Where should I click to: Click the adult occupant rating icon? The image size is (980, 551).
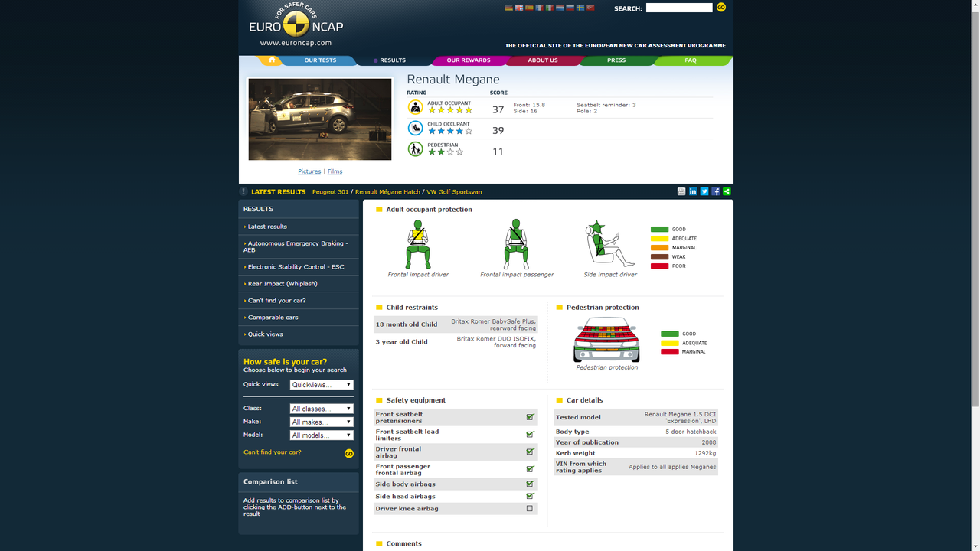pyautogui.click(x=415, y=107)
